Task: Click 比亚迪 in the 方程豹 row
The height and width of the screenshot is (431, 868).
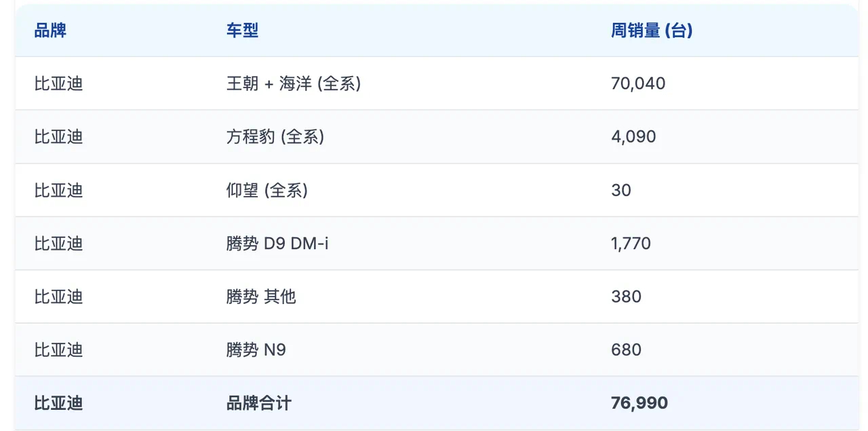Action: click(x=58, y=136)
